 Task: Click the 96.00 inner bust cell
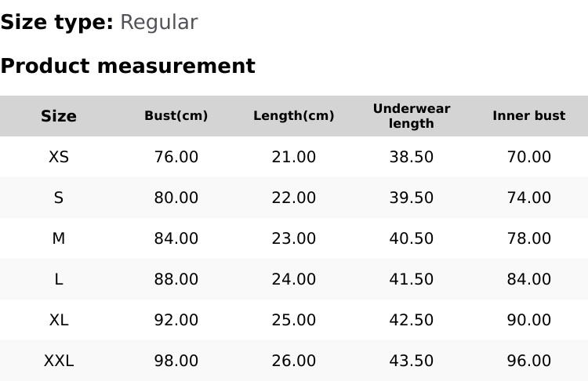[529, 361]
